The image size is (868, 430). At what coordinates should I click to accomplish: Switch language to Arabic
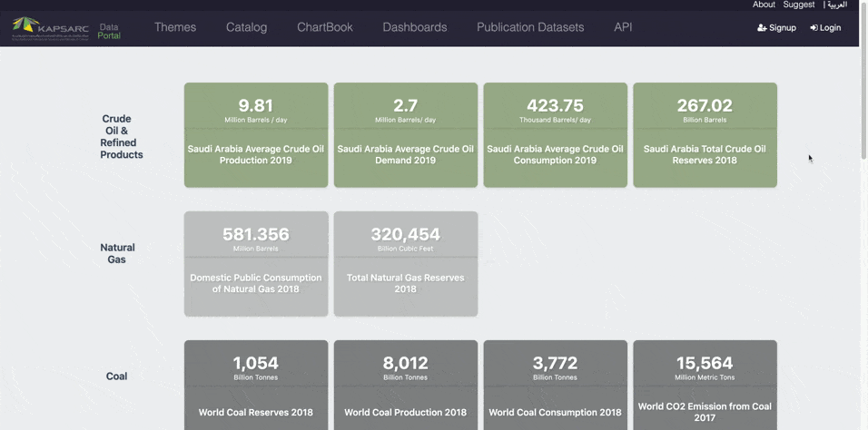(x=836, y=5)
